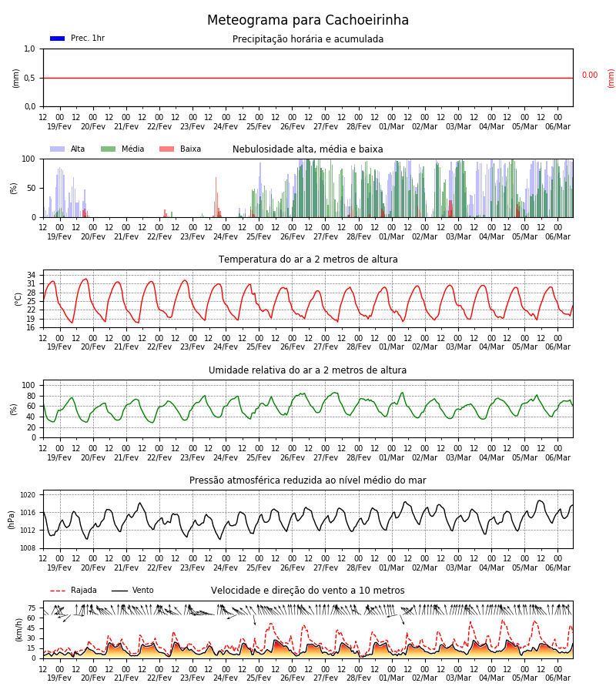Click the black Vento legend line
616x693 pixels.
(119, 591)
